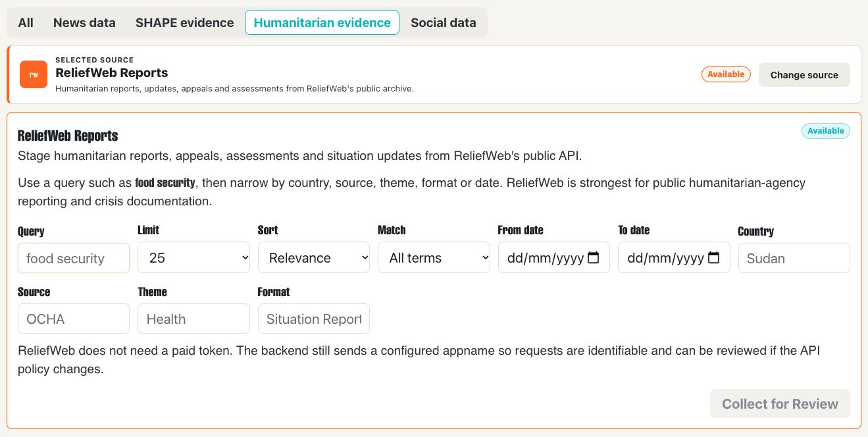
Task: Click the Theme label
Action: click(153, 292)
